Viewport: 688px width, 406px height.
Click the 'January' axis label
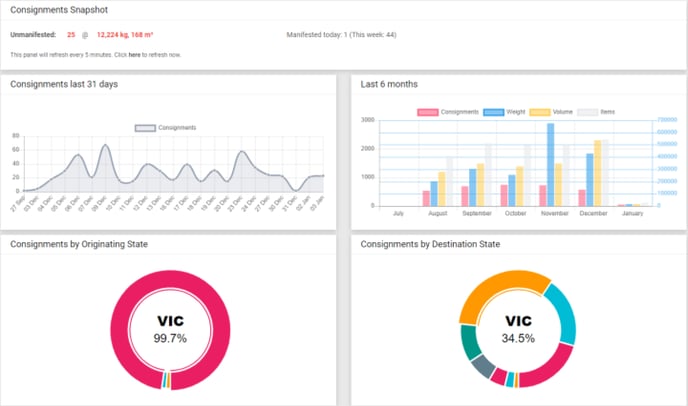632,213
